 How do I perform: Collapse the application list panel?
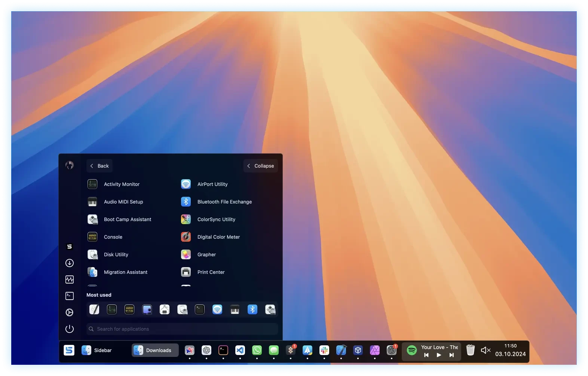tap(260, 166)
